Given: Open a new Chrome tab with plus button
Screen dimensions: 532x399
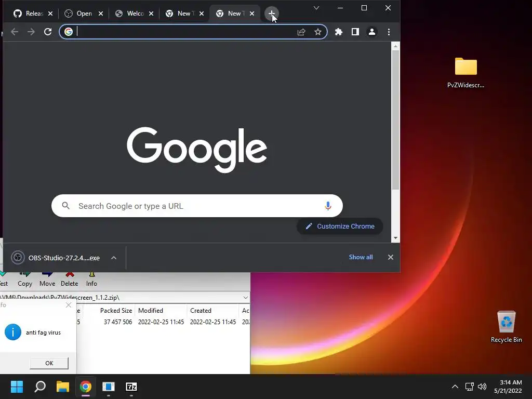Looking at the screenshot, I should [x=271, y=14].
